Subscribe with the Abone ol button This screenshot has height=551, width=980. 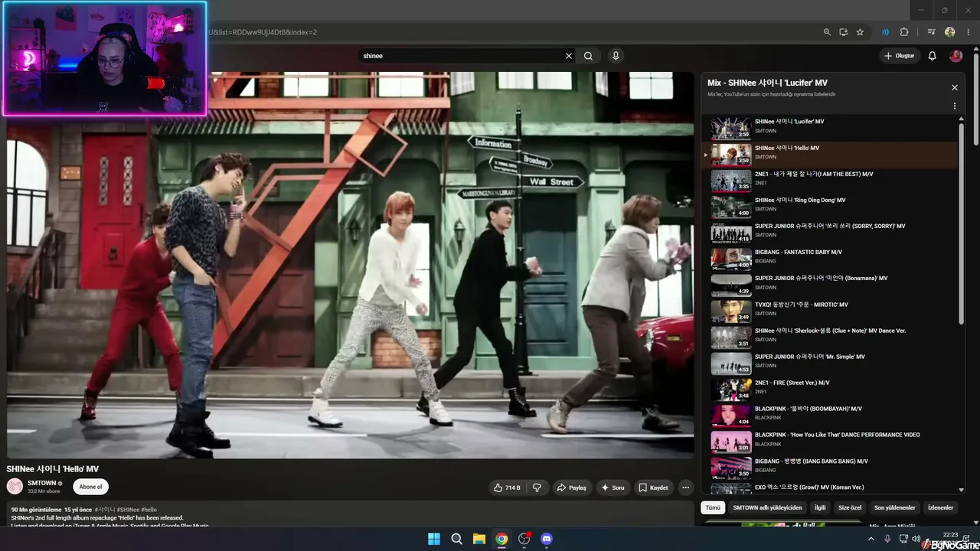pos(90,487)
